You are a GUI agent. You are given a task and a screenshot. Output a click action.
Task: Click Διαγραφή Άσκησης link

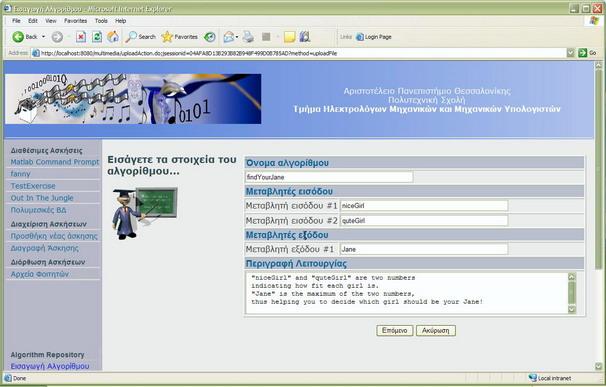(44, 248)
